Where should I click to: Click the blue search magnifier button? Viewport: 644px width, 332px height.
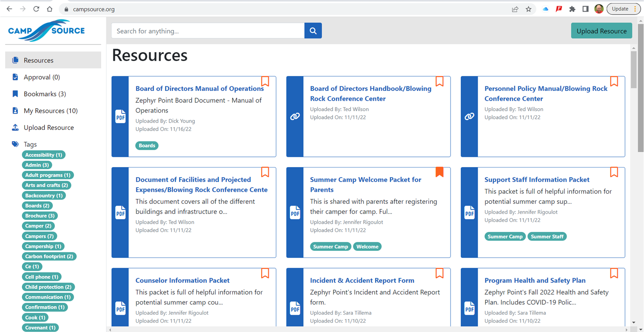(313, 31)
